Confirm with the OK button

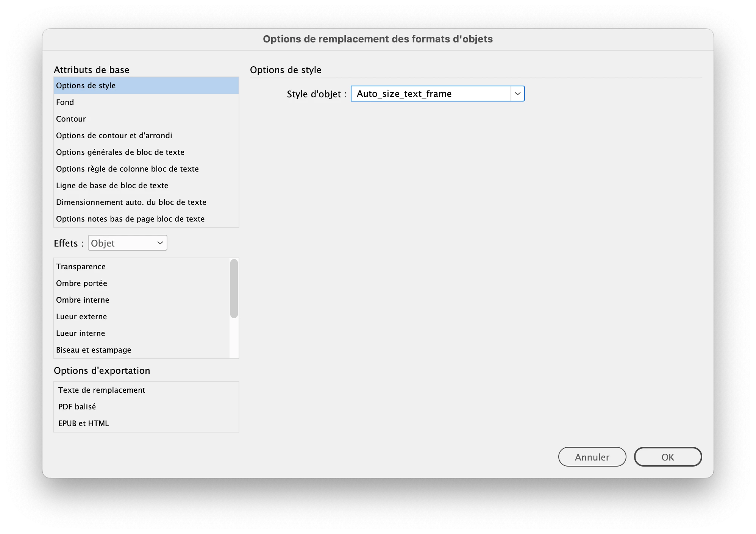[x=667, y=457]
